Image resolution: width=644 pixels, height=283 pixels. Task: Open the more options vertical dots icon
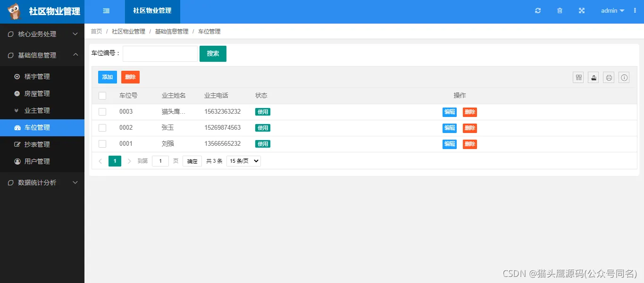pos(635,10)
